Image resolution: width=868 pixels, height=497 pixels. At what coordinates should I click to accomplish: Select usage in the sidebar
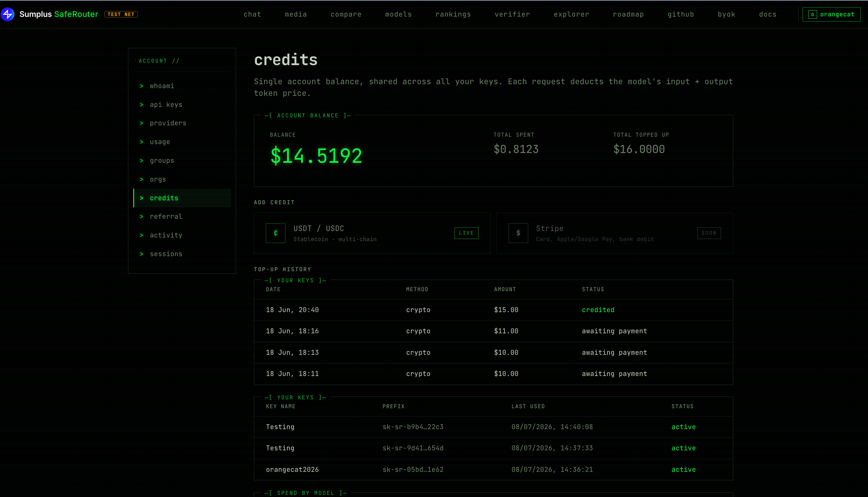click(182, 142)
